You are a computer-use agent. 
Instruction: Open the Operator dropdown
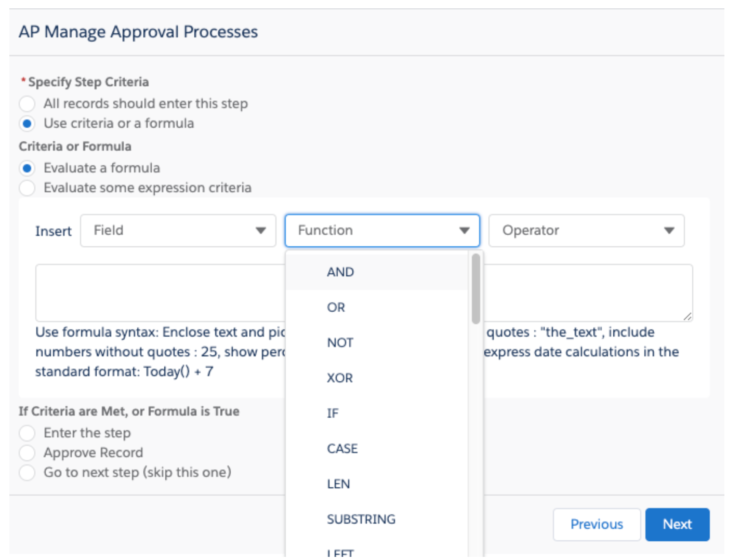tap(586, 230)
